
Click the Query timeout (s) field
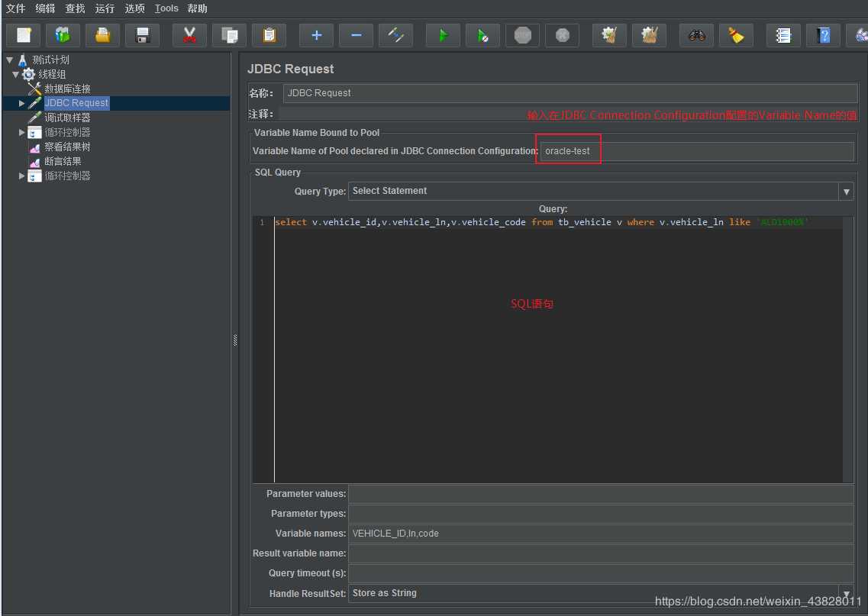pos(601,573)
